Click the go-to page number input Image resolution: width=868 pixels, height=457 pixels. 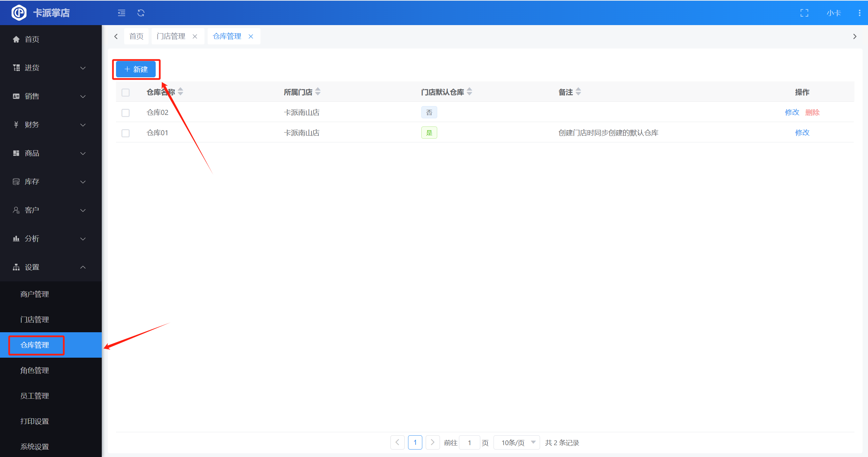coord(469,442)
